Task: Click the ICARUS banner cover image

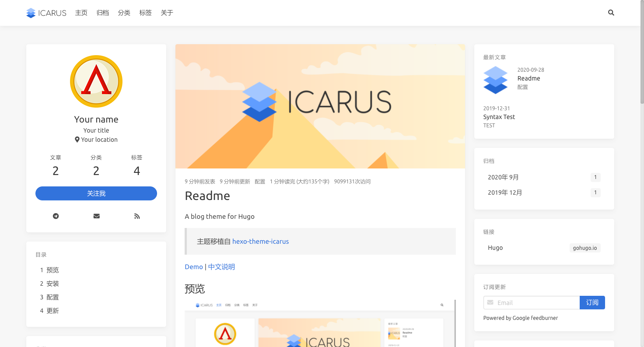Action: click(320, 106)
